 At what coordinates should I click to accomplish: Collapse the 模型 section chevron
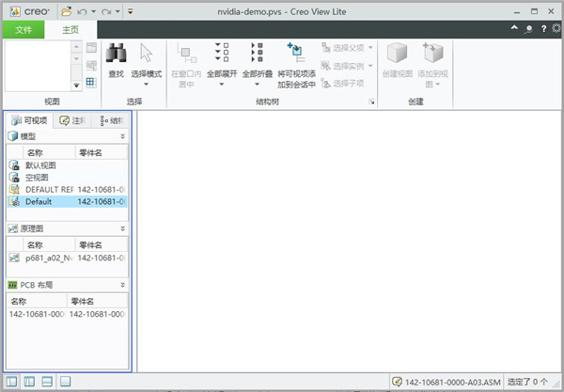[123, 136]
